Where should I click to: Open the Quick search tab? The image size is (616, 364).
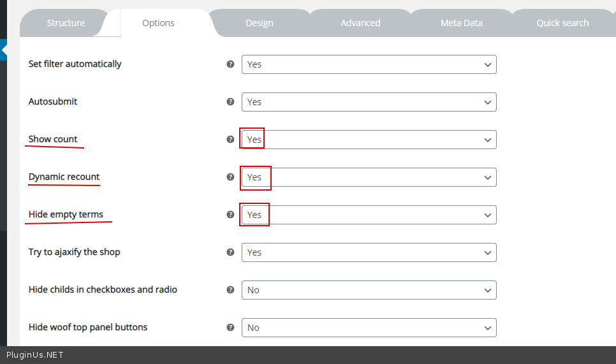tap(562, 23)
